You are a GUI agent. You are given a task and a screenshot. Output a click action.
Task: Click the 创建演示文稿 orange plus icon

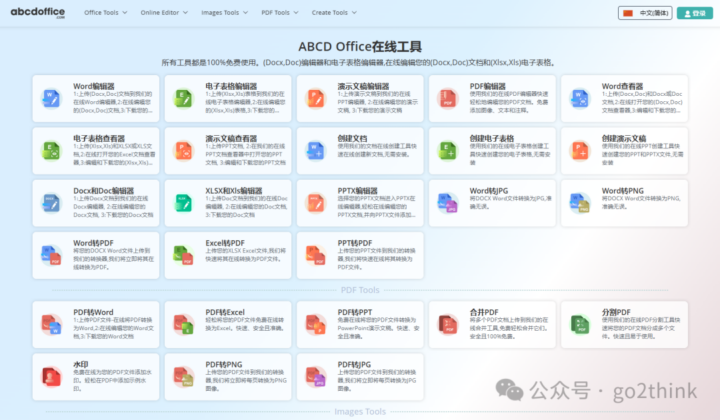pos(580,151)
